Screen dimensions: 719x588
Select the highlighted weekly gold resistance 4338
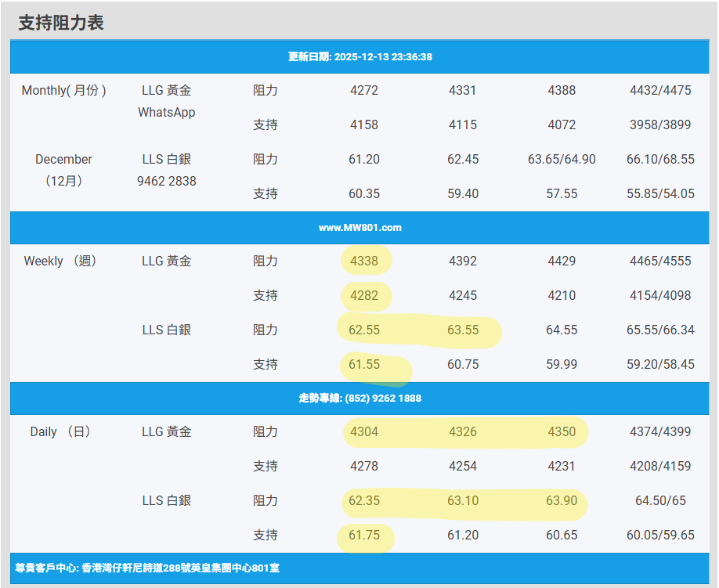pyautogui.click(x=364, y=262)
